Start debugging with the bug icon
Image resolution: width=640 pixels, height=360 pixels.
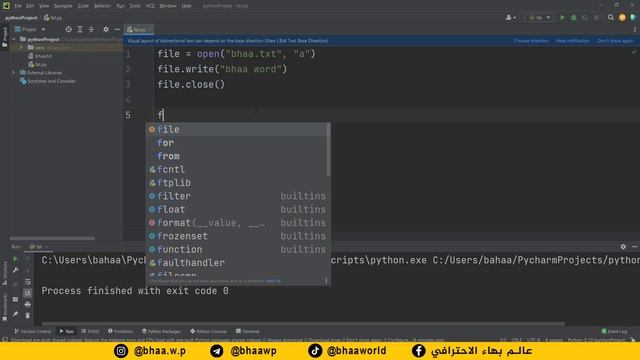pyautogui.click(x=573, y=18)
